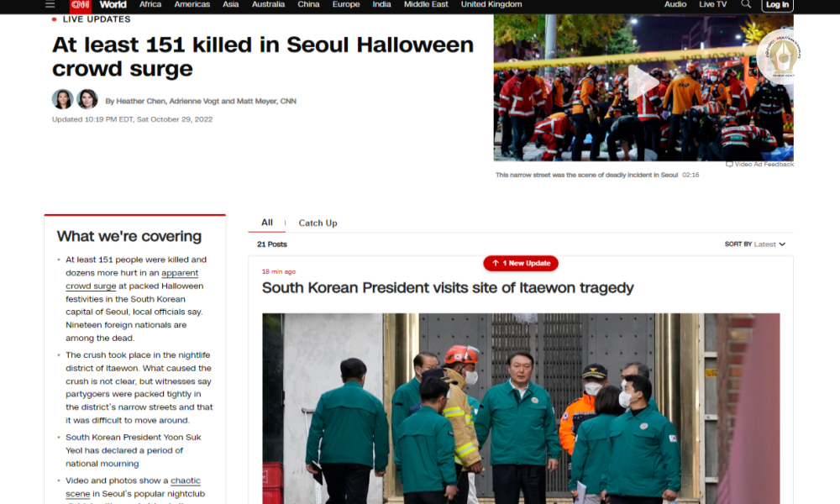This screenshot has width=840, height=504.
Task: Open the search magnifier icon
Action: pos(746,5)
